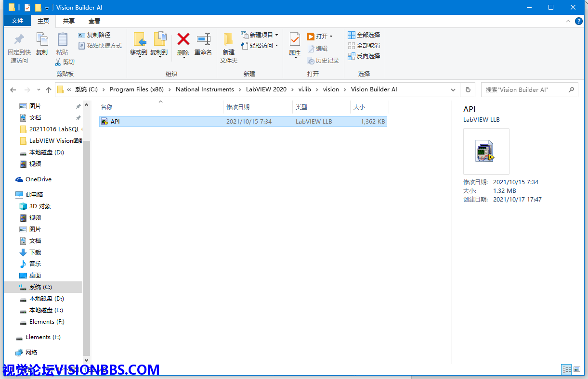Select the API LabVIEW LLB file

point(115,122)
